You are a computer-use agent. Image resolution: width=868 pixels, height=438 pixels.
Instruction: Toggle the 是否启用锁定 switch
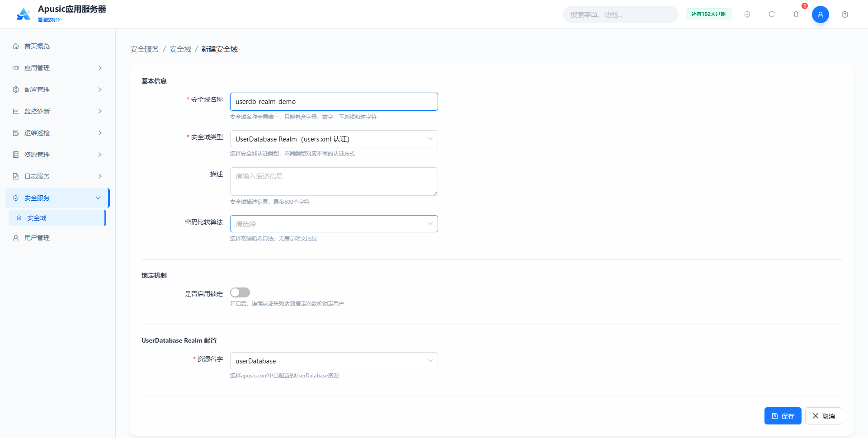click(240, 292)
